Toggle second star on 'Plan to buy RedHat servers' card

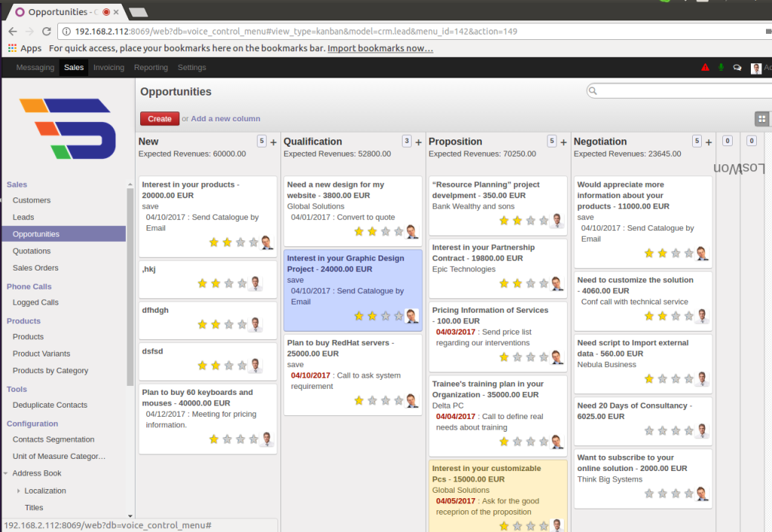[x=372, y=401]
